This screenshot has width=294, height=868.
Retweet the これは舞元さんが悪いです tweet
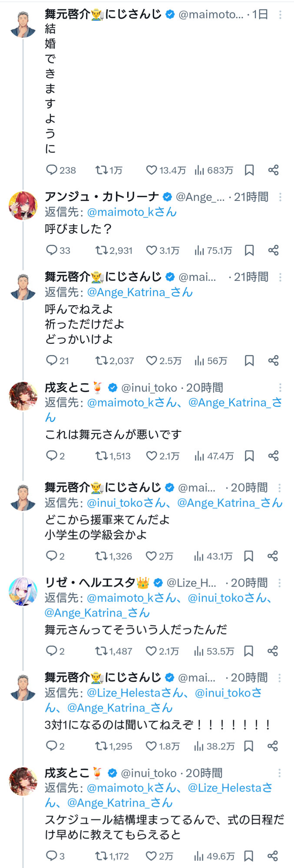(x=101, y=456)
